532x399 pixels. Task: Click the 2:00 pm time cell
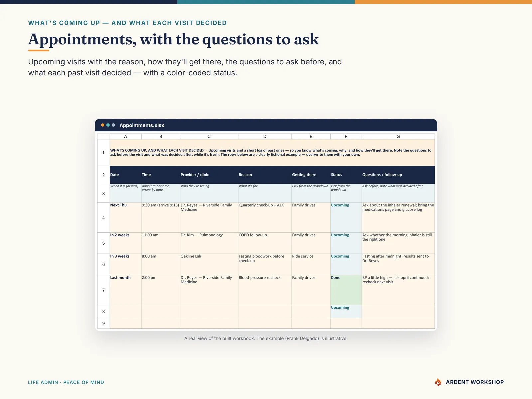click(161, 290)
